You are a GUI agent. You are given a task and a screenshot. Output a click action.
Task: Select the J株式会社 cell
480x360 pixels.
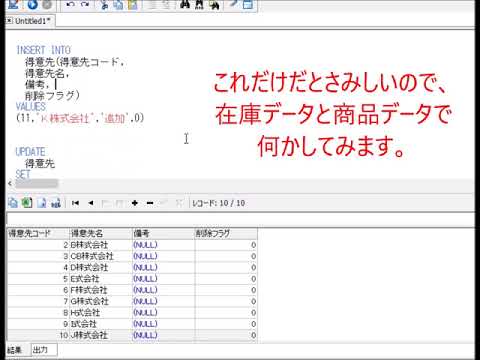pos(100,335)
